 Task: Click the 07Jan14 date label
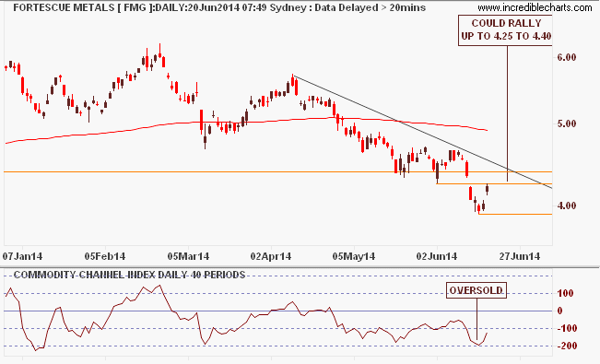22,256
